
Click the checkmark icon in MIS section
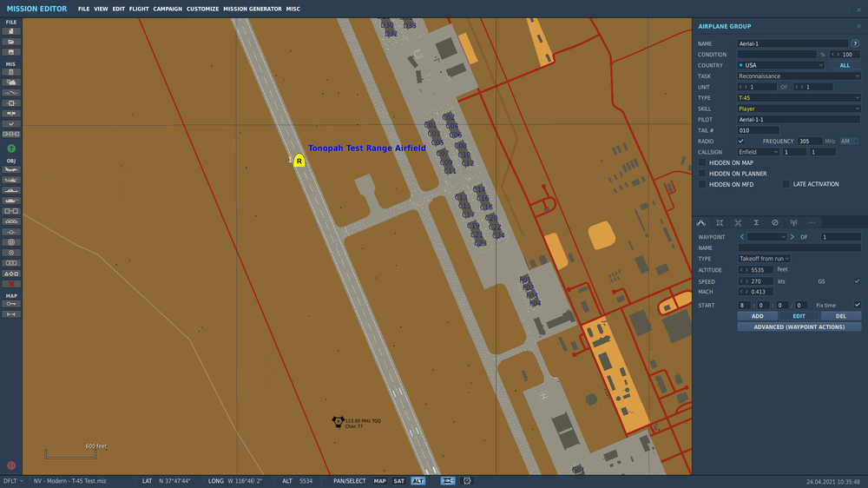11,124
